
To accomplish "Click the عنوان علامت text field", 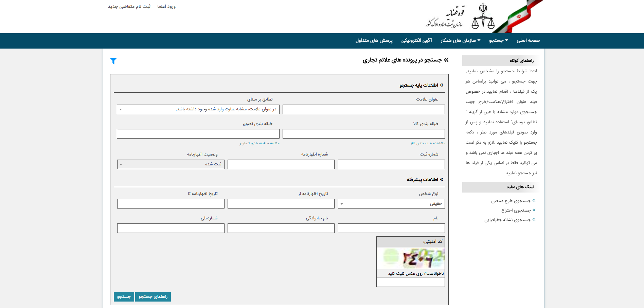I will pos(363,109).
